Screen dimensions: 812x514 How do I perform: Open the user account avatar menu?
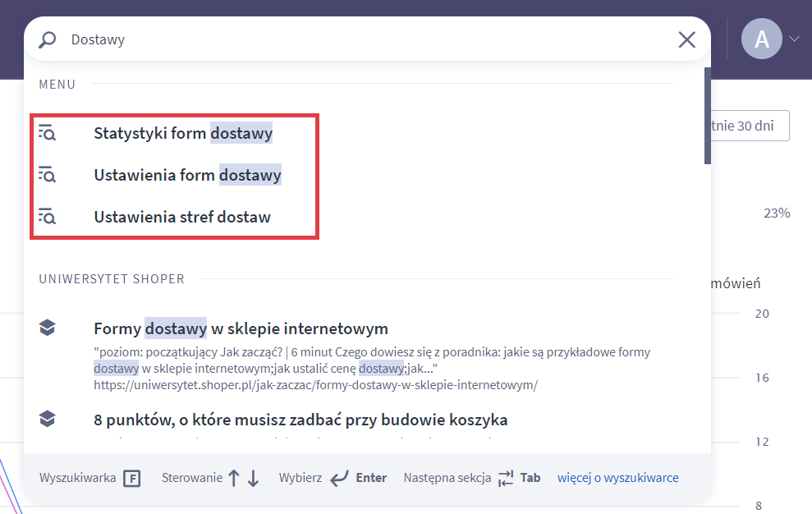pyautogui.click(x=762, y=39)
